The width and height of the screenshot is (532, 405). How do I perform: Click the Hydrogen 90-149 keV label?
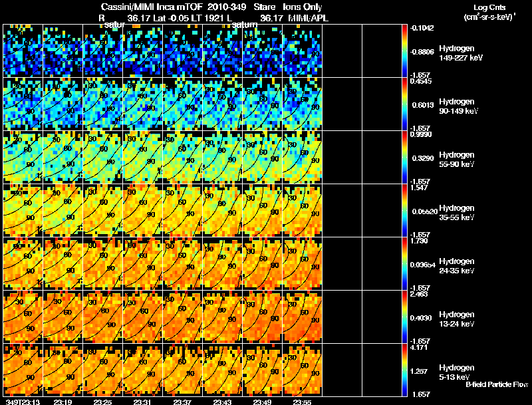[x=458, y=106]
